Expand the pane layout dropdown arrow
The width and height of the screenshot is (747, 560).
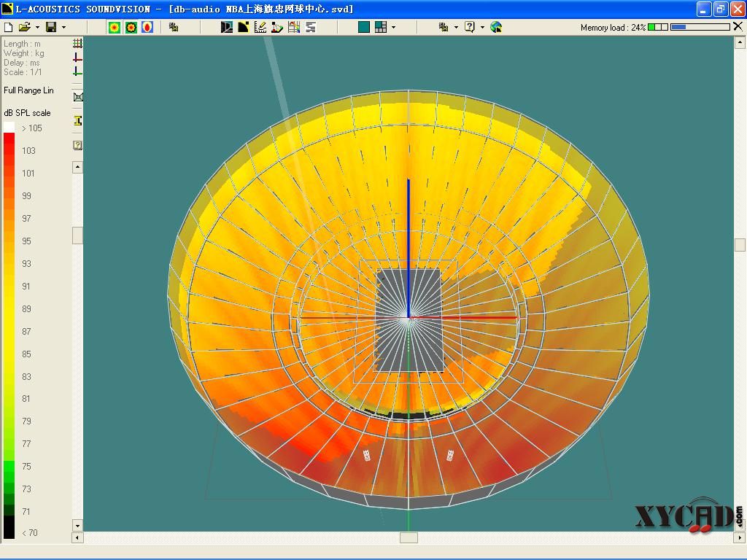[393, 28]
